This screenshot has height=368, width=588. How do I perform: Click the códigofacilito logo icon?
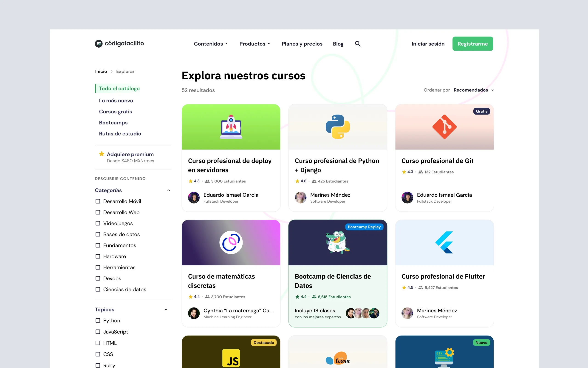tap(99, 43)
